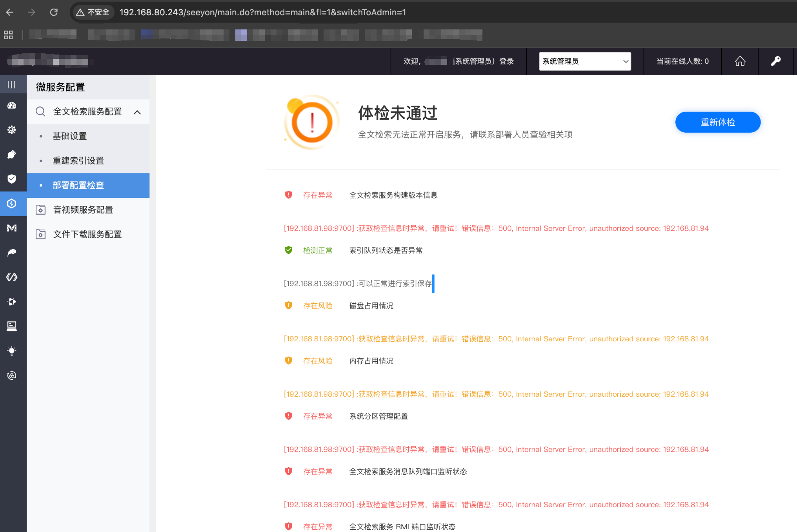
Task: Click the browser back arrow
Action: pos(10,12)
